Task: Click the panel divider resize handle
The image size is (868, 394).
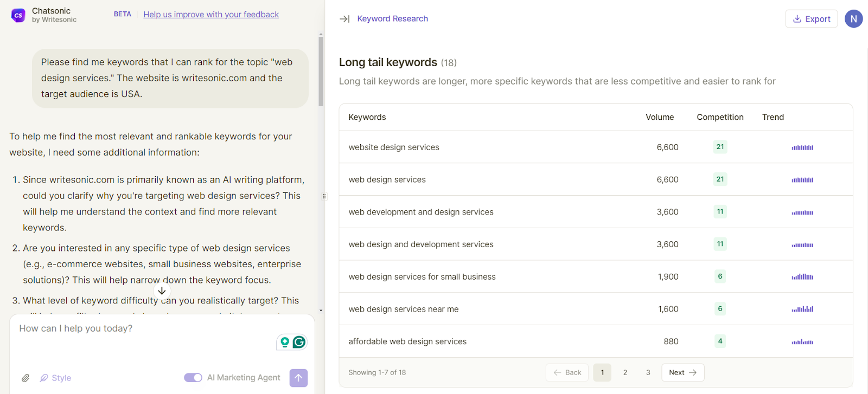Action: point(324,196)
